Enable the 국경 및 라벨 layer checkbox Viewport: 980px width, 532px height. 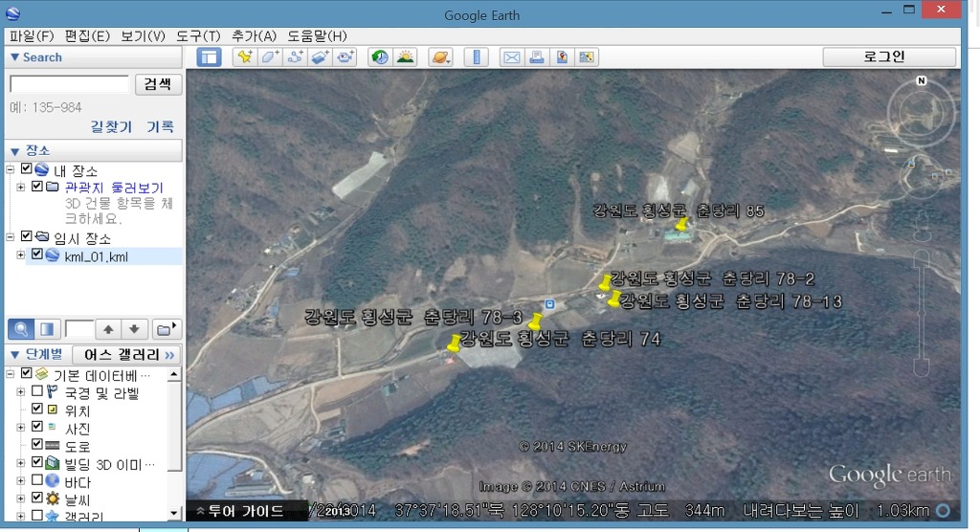37,391
